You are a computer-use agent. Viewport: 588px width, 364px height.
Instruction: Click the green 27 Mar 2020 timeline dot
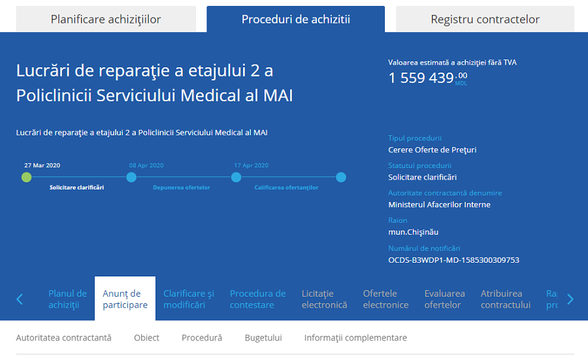[x=26, y=177]
